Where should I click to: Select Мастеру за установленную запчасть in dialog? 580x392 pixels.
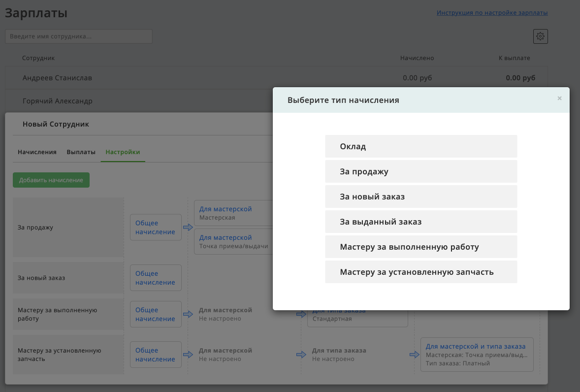coord(421,272)
